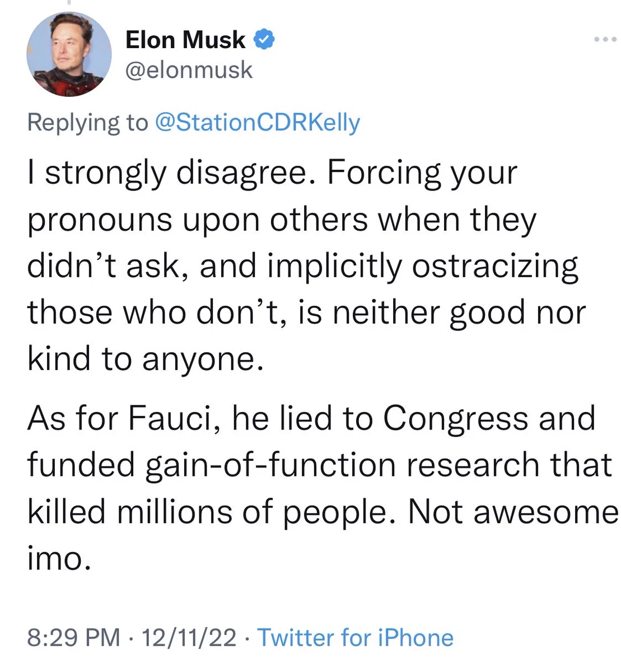Open the @StationCDRKelly mention
The image size is (621, 672).
coord(256,123)
